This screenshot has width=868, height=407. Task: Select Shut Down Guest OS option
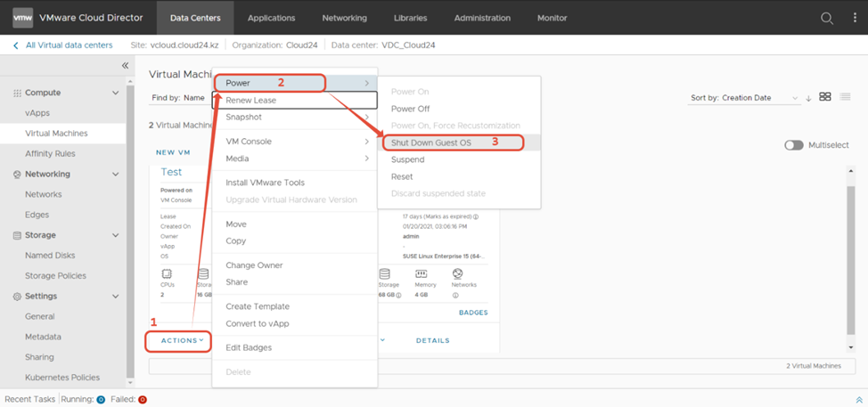[x=431, y=142]
